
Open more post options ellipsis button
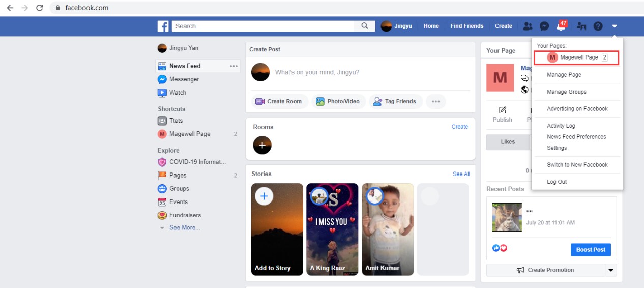[x=435, y=101]
